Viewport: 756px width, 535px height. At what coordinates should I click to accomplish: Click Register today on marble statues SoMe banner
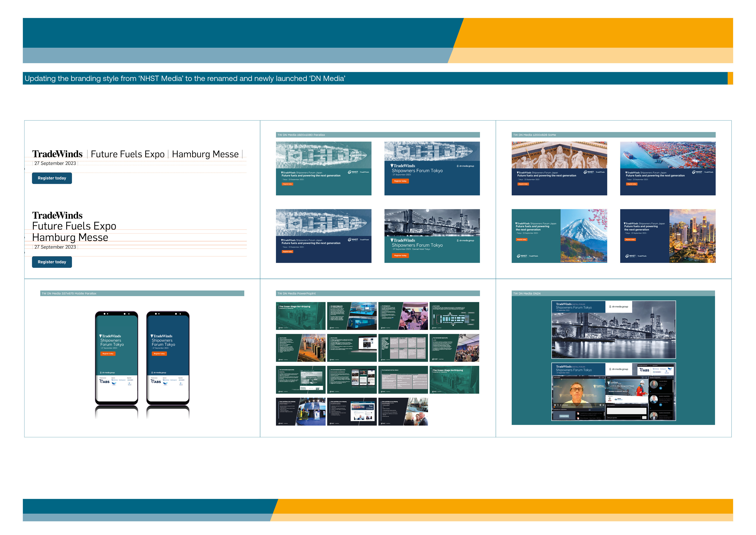(x=523, y=184)
